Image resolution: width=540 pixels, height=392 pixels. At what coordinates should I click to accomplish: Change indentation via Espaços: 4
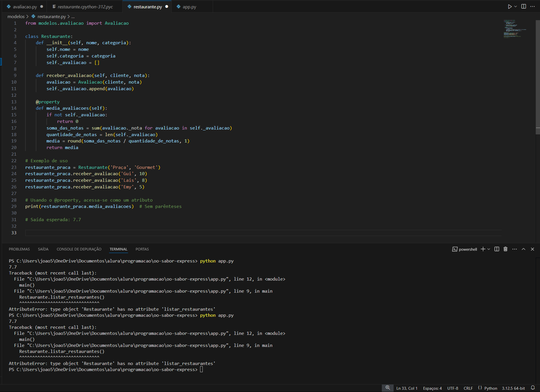pos(432,388)
